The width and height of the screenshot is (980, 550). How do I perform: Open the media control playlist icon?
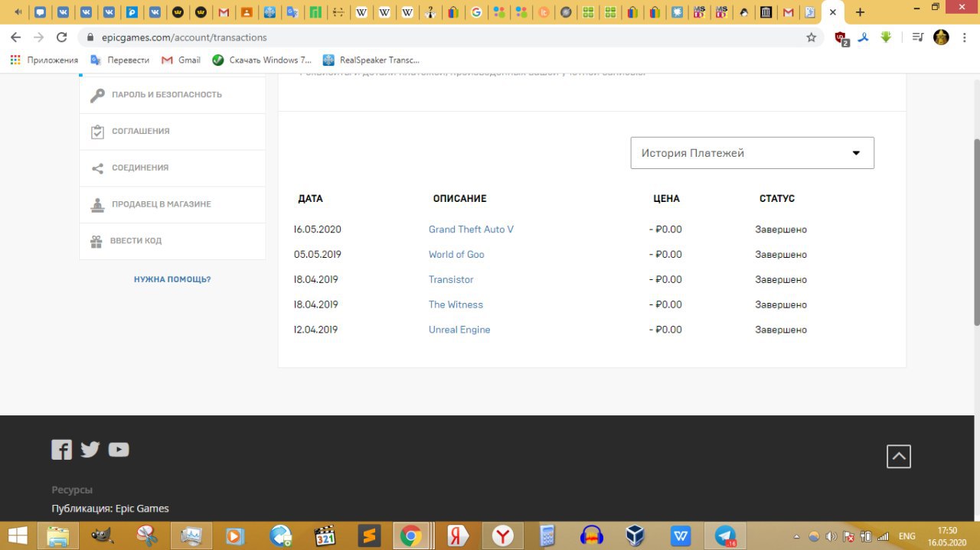(x=917, y=37)
